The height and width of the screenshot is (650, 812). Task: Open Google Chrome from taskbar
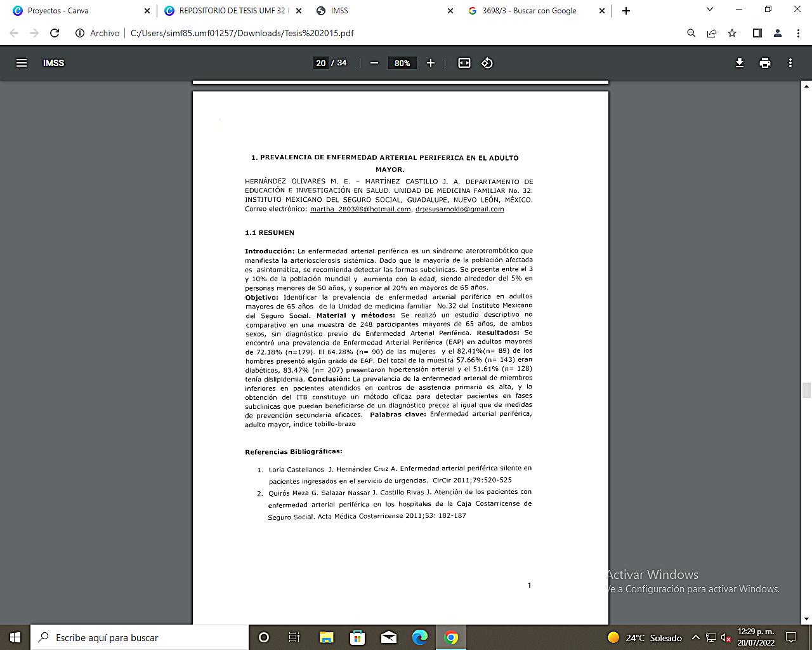coord(451,637)
